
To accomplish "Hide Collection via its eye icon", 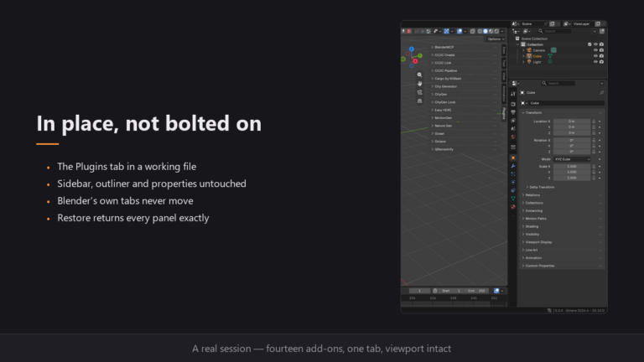I will pyautogui.click(x=595, y=44).
